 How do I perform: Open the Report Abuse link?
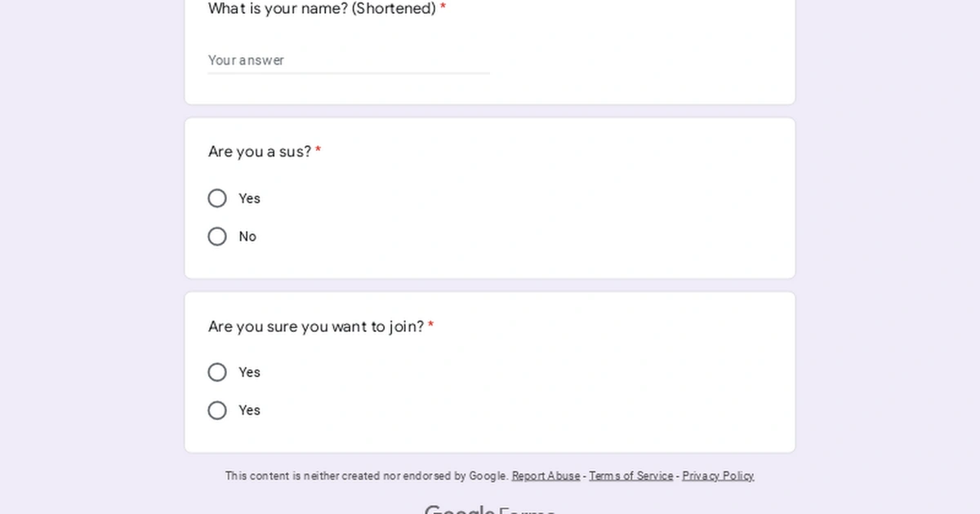tap(546, 476)
